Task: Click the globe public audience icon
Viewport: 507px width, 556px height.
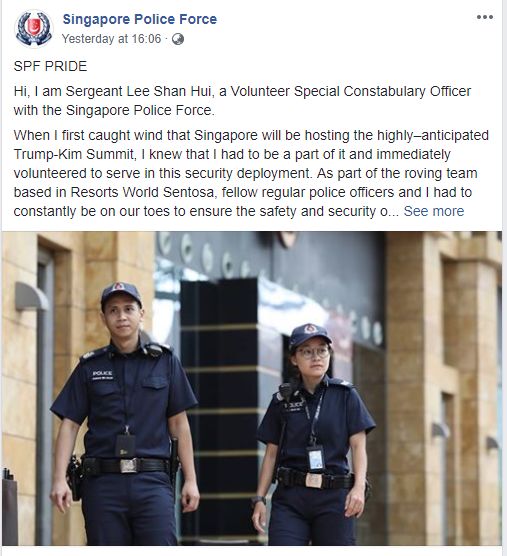Action: pos(178,39)
